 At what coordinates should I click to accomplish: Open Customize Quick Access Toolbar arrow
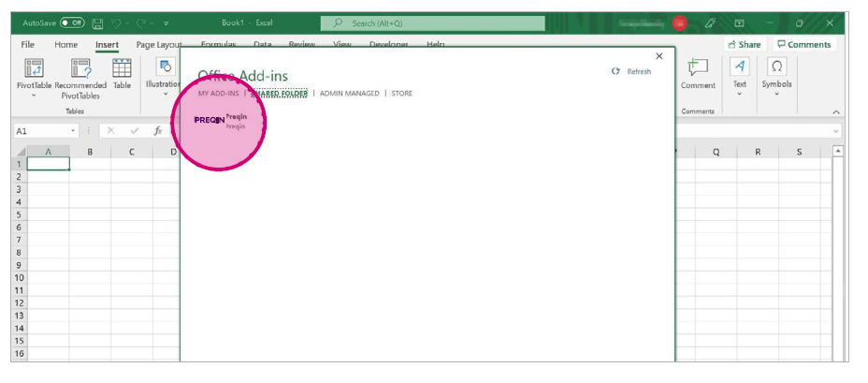click(x=166, y=23)
